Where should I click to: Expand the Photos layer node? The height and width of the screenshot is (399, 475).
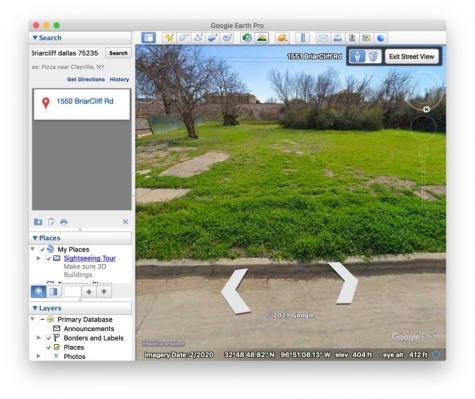pos(39,356)
